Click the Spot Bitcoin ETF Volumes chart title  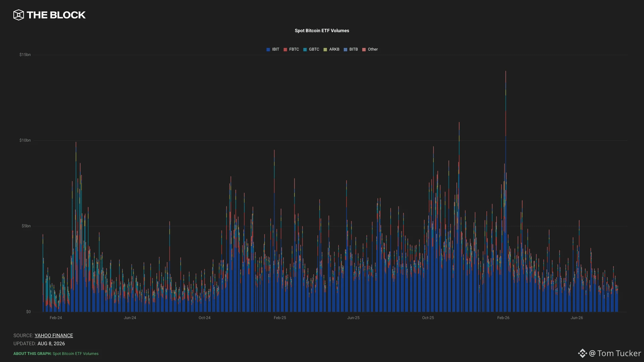(322, 31)
